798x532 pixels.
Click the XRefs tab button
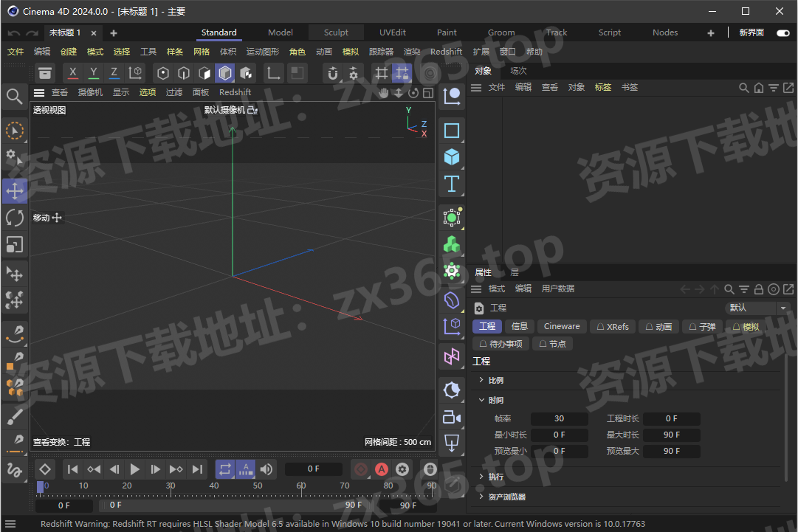[x=613, y=327]
